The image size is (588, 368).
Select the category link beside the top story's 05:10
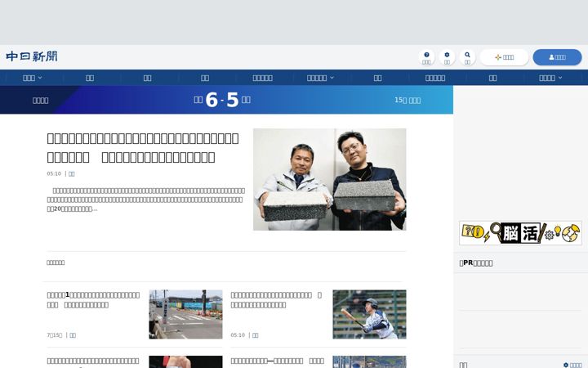click(x=72, y=173)
